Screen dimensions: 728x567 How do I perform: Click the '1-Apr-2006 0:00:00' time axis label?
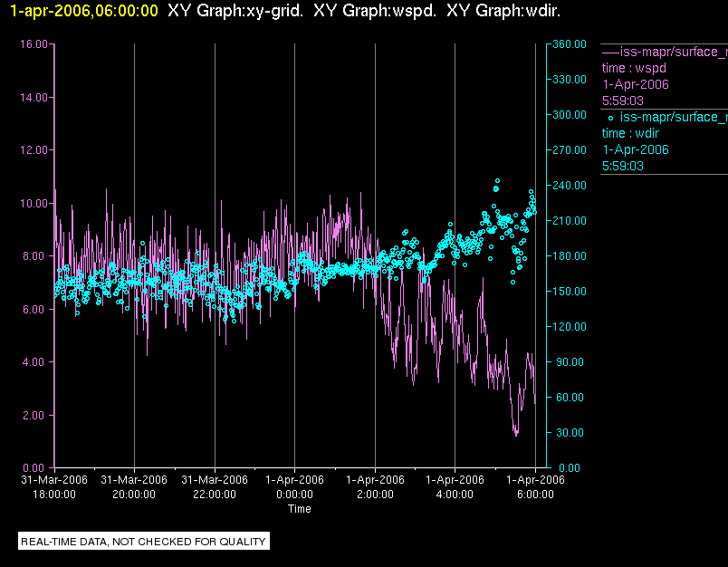click(x=295, y=486)
